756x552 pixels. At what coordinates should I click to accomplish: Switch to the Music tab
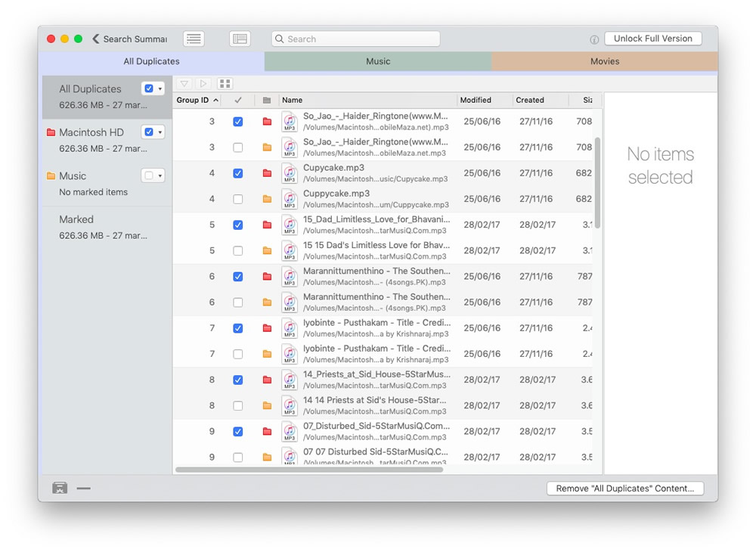point(378,61)
